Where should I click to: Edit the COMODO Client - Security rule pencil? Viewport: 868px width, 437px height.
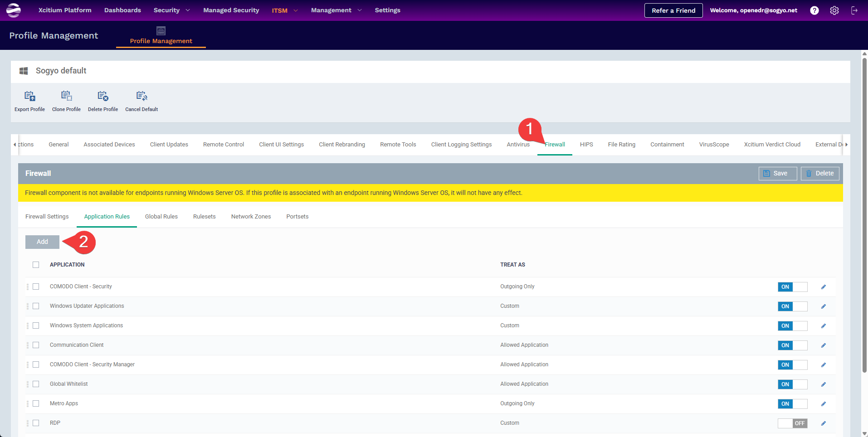(x=824, y=287)
